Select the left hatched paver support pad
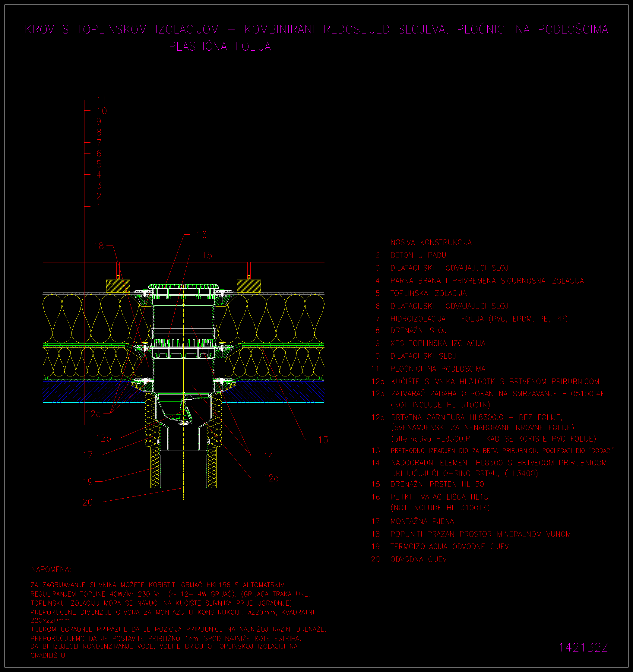Image resolution: width=633 pixels, height=672 pixels. tap(118, 286)
